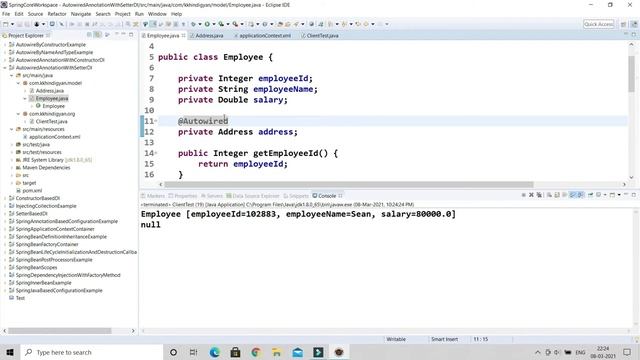Click the Open Console icon
Image resolution: width=640 pixels, height=360 pixels.
(x=612, y=195)
